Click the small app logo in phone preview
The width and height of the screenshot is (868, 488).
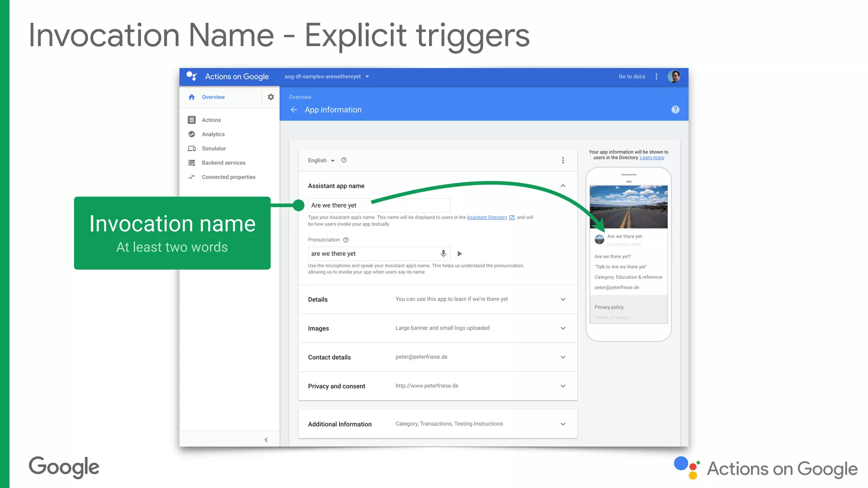tap(599, 239)
